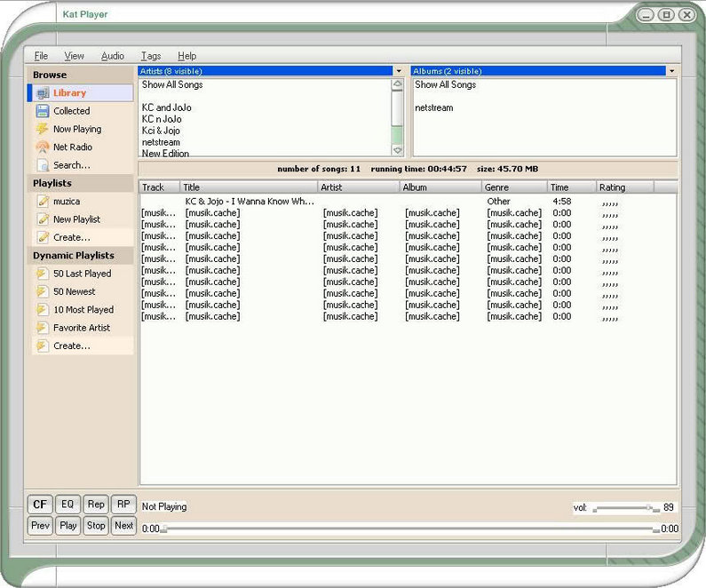Select netstream in the Albums list
The width and height of the screenshot is (706, 588).
(434, 107)
